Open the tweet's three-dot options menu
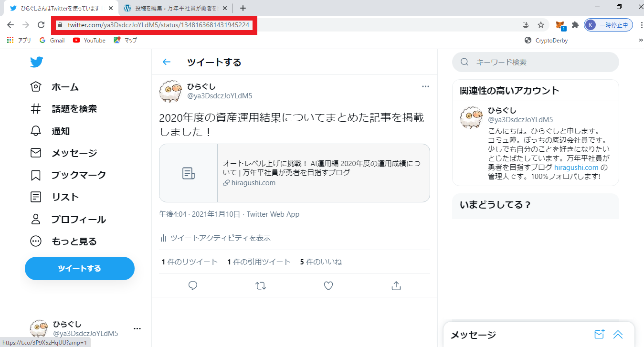644x347 pixels. pyautogui.click(x=425, y=86)
